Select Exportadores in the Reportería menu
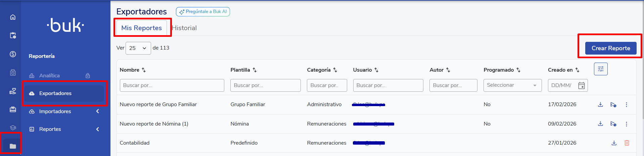 tap(55, 93)
